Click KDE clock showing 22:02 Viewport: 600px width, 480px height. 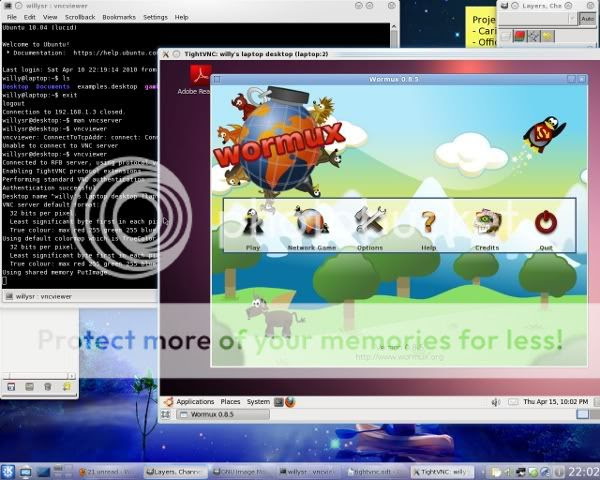click(583, 472)
